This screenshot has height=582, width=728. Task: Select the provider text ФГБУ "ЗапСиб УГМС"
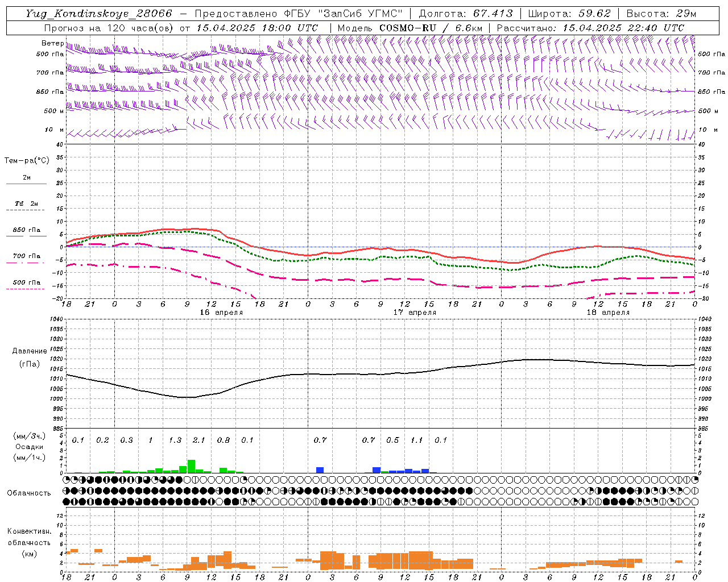point(343,14)
